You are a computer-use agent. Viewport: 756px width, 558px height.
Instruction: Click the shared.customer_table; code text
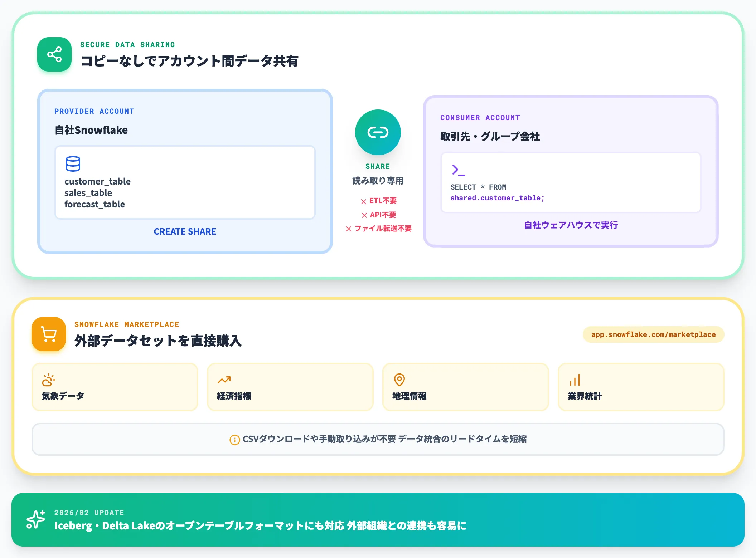pos(497,198)
